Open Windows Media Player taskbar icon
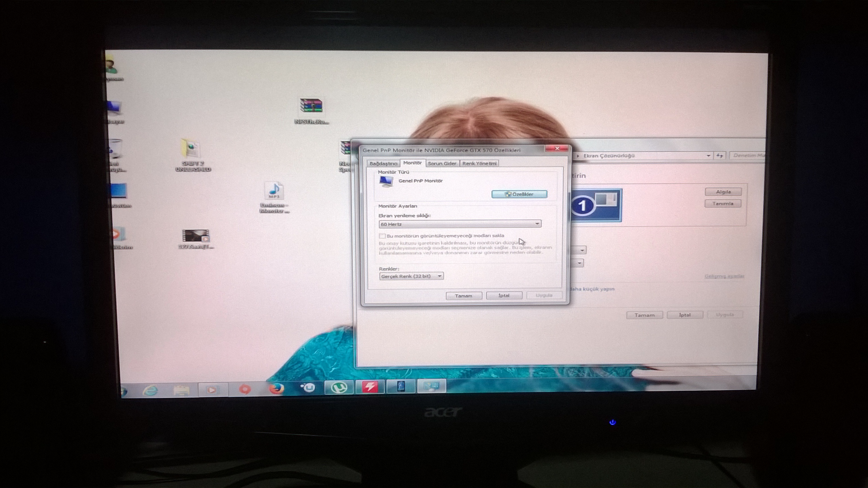 (x=212, y=389)
